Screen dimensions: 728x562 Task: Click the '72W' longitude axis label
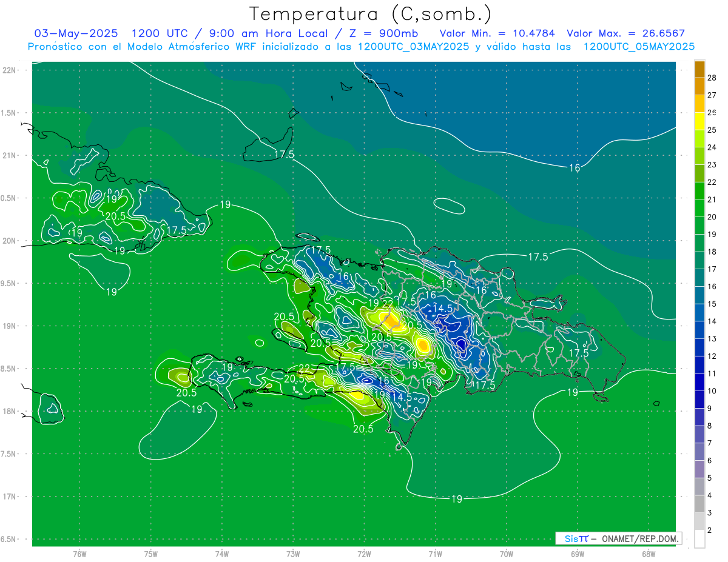click(x=364, y=554)
